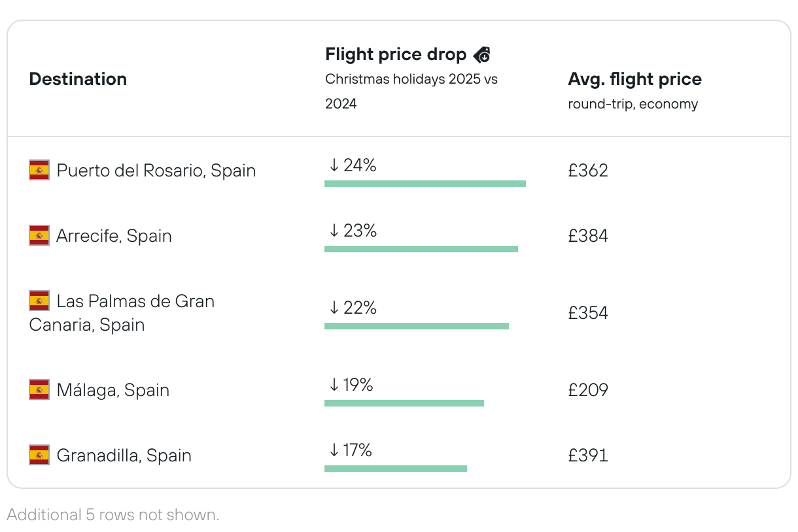Click the Spain flag next to Arrecife
798x532 pixels.
tap(39, 235)
